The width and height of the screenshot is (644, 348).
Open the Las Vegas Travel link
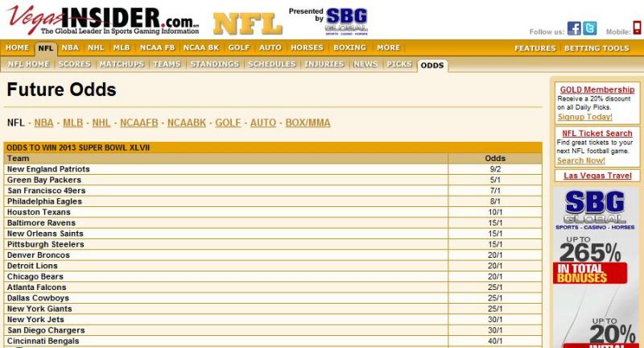[597, 176]
